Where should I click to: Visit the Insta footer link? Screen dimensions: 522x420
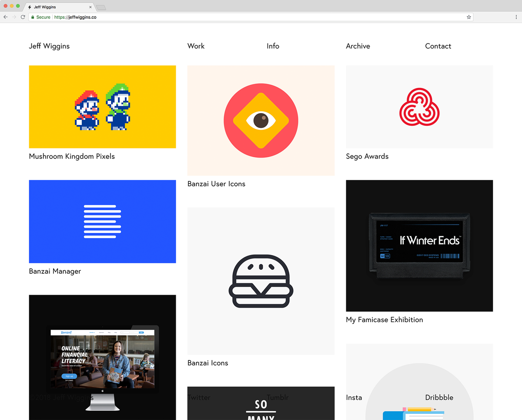coord(354,397)
